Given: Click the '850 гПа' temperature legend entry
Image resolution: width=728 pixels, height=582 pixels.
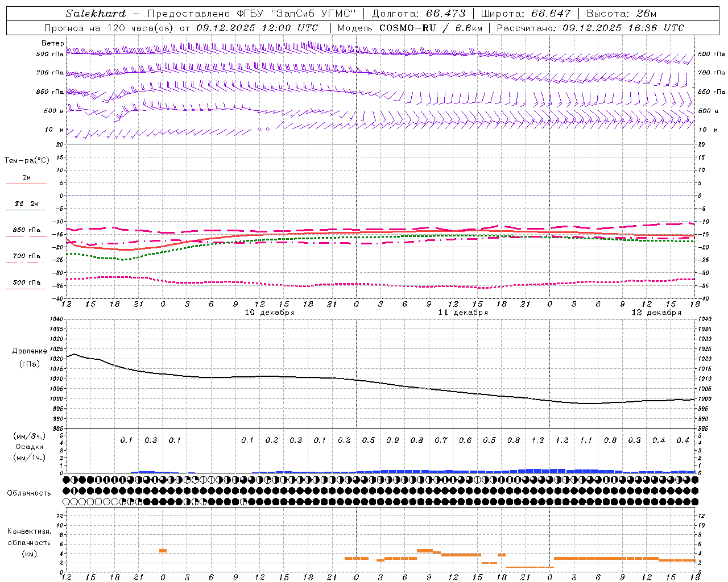Looking at the screenshot, I should pos(26,230).
